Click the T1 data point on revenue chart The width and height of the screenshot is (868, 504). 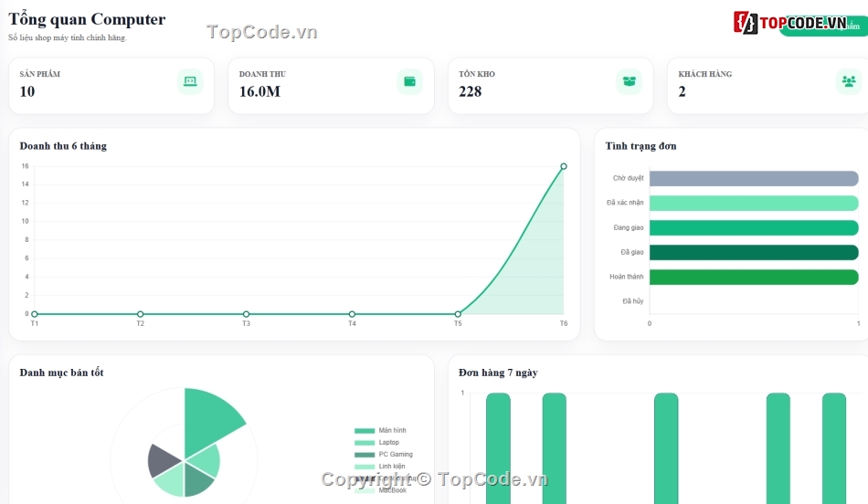[x=35, y=314]
